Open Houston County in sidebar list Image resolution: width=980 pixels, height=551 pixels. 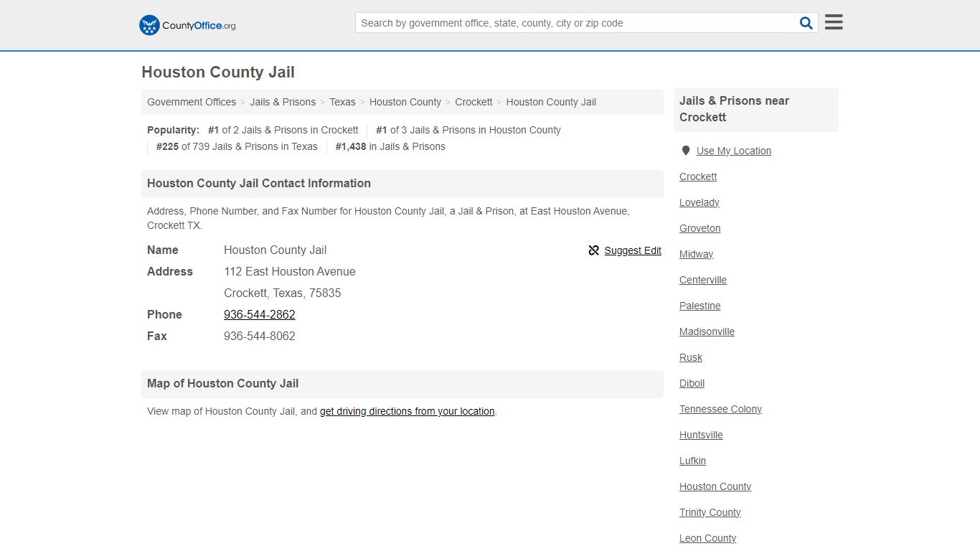[x=715, y=486]
